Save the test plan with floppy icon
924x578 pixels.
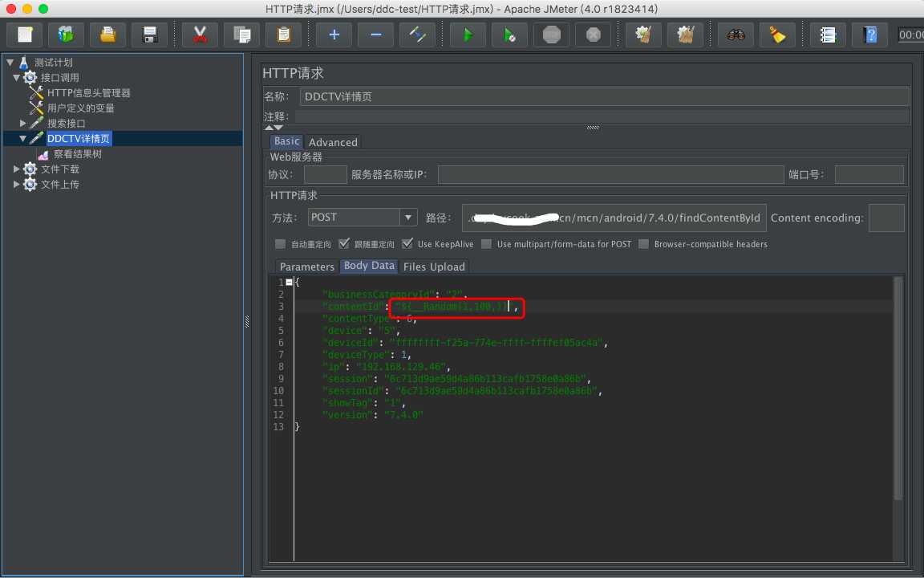tap(150, 35)
